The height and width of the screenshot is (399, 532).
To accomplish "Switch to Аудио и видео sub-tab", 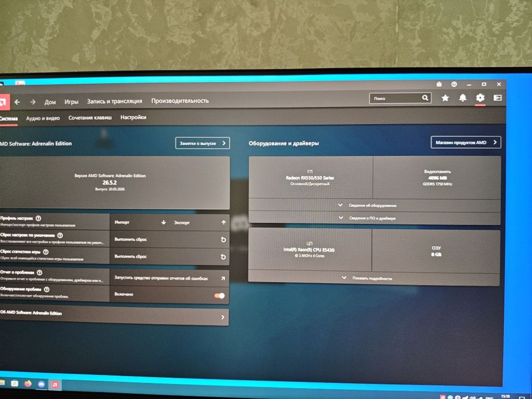I will (x=43, y=118).
